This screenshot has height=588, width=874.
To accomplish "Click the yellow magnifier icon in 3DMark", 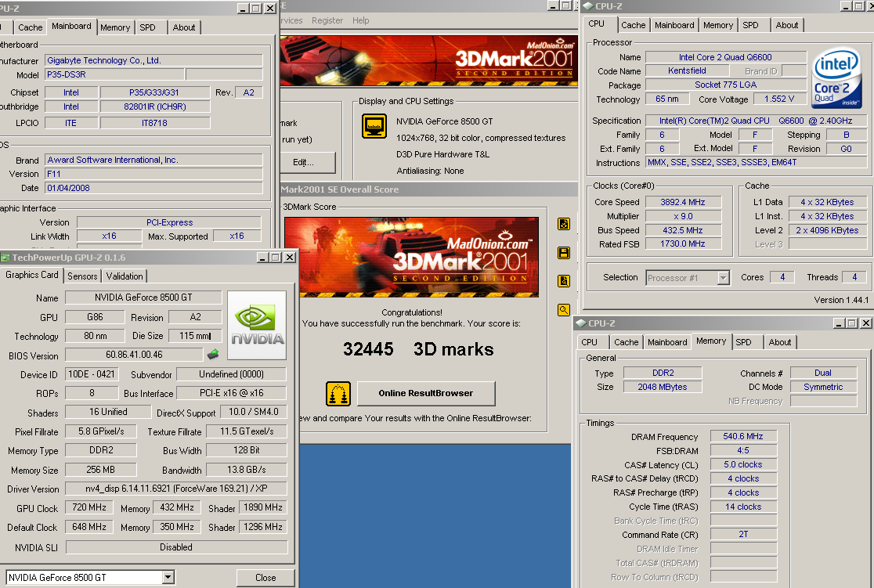I will click(x=564, y=309).
